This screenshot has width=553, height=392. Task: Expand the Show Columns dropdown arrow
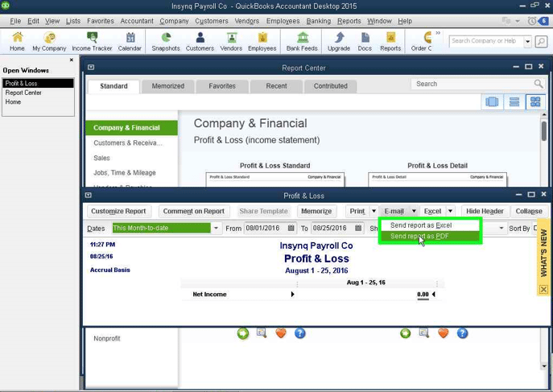(x=501, y=229)
